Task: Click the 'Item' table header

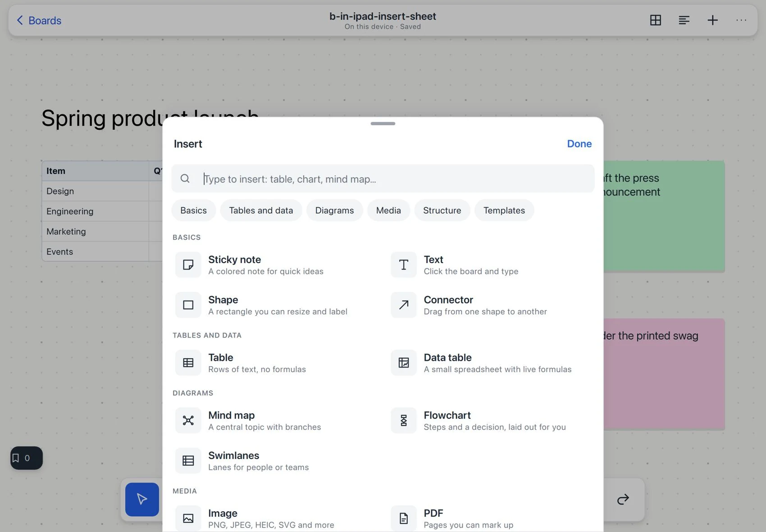Action: pos(96,171)
